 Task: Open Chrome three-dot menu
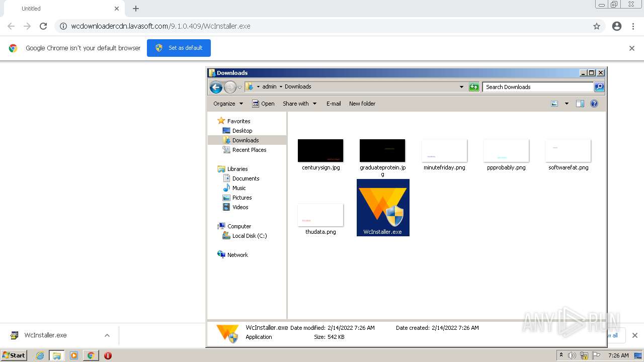pos(633,26)
